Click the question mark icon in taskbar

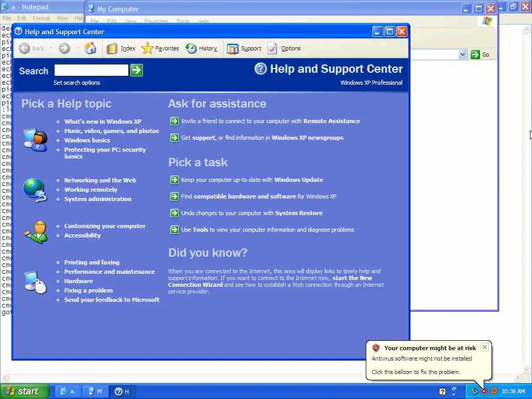[x=443, y=392]
